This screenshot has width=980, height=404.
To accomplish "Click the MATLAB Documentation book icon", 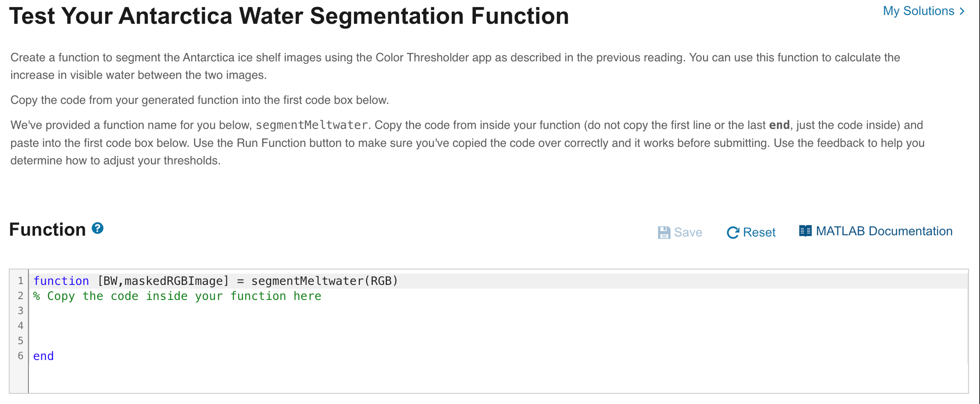I will point(805,231).
